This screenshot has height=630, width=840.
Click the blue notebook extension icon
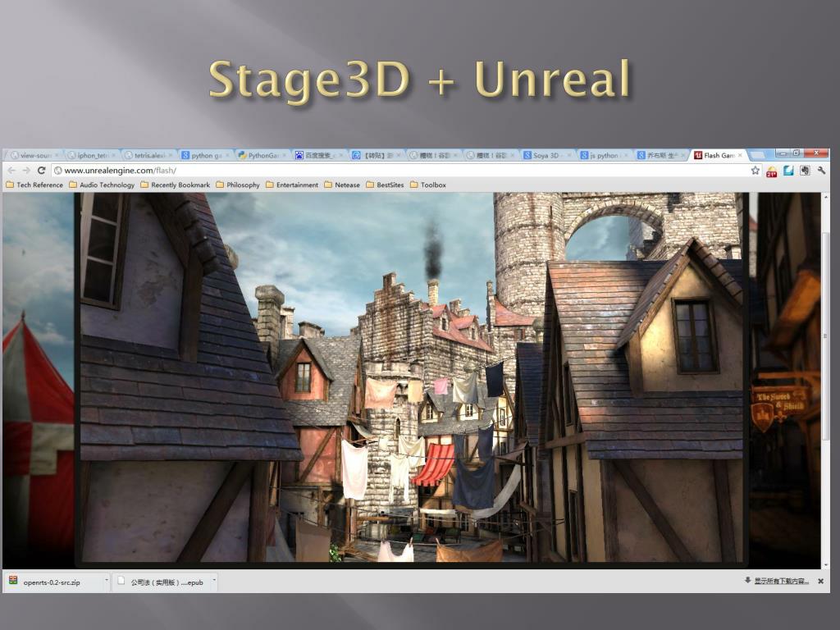788,171
